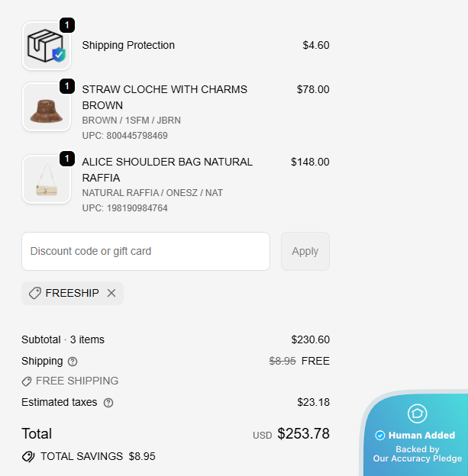Click the verified checkmark beside Human Added
Viewport: 468px width, 476px height.
click(380, 436)
